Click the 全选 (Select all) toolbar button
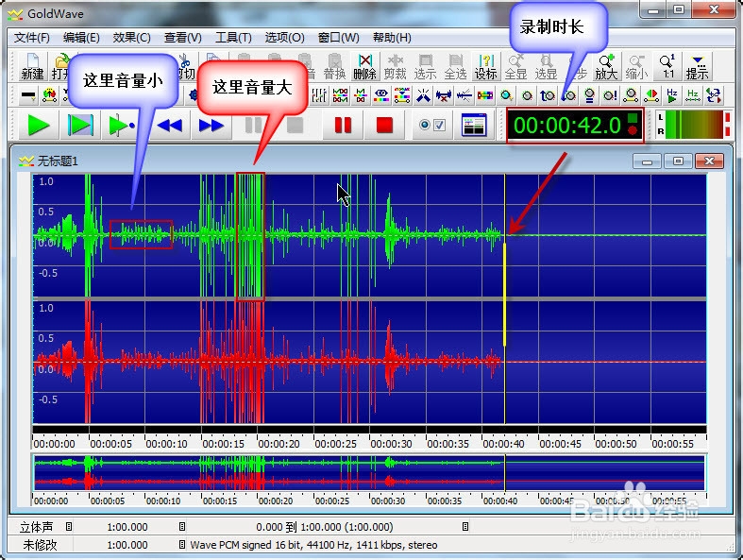Viewport: 743px width, 560px height. (455, 66)
